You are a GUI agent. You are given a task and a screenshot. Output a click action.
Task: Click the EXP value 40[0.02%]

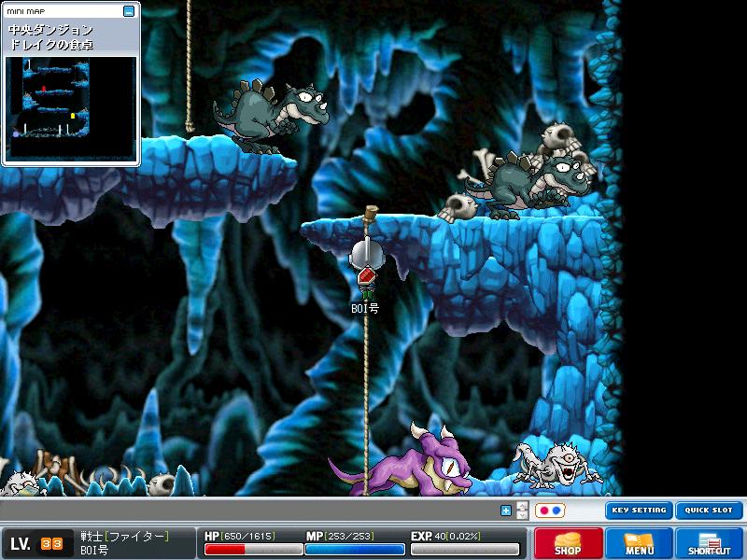click(x=457, y=536)
